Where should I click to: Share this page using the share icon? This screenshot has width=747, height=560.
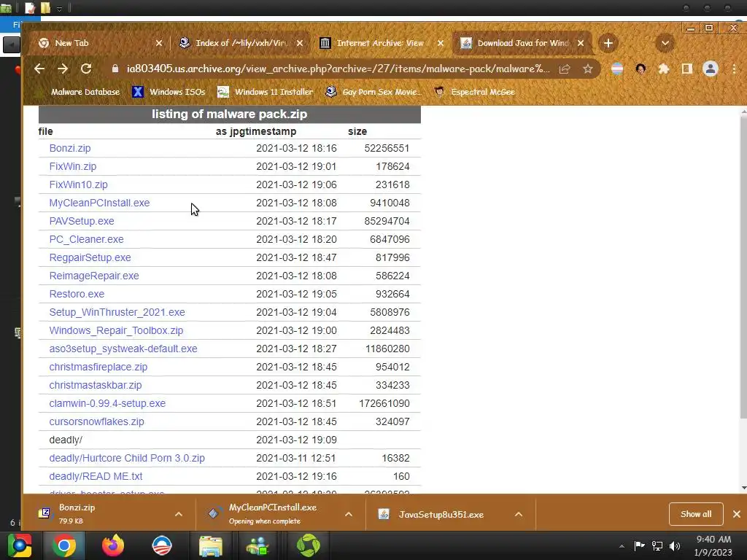(x=565, y=69)
